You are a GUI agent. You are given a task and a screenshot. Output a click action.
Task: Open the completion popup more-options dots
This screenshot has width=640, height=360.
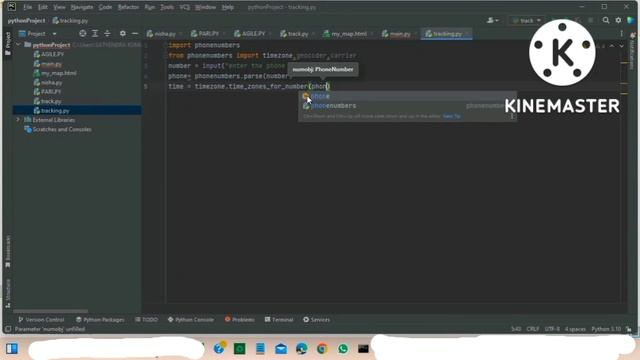pos(511,116)
